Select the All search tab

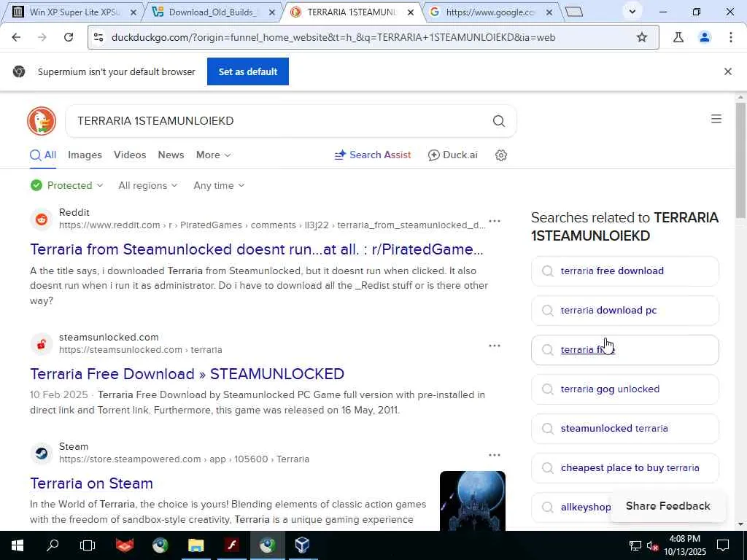pos(43,155)
